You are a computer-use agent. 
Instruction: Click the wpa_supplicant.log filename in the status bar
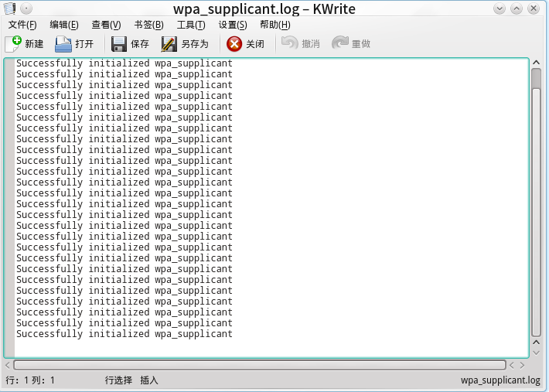[x=500, y=380]
